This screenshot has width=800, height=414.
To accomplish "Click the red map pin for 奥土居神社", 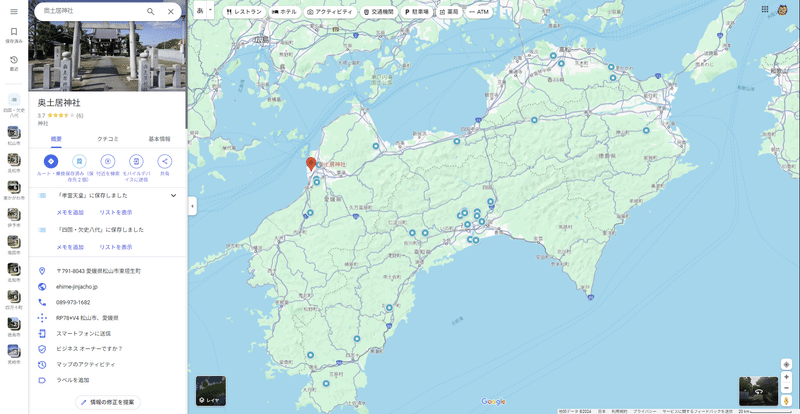I will [310, 164].
